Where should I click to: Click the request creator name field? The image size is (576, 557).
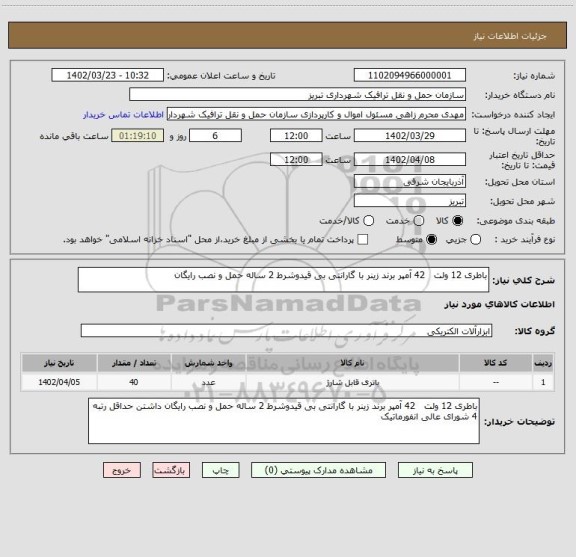316,115
